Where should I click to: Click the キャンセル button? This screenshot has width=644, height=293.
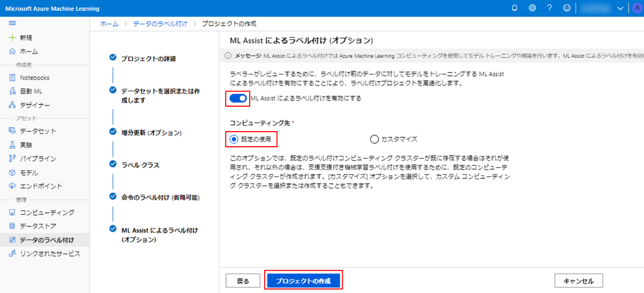point(578,281)
